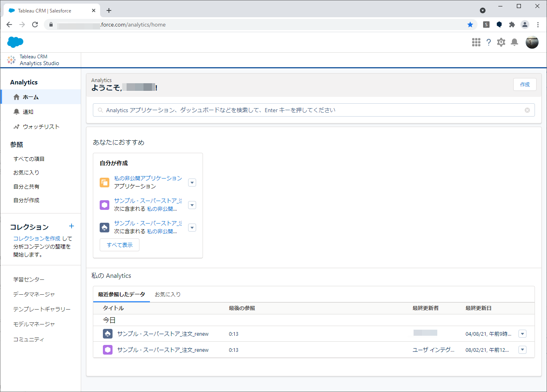Image resolution: width=547 pixels, height=392 pixels.
Task: Expand the dropdown for the purple dataset item in the card
Action: (192, 205)
